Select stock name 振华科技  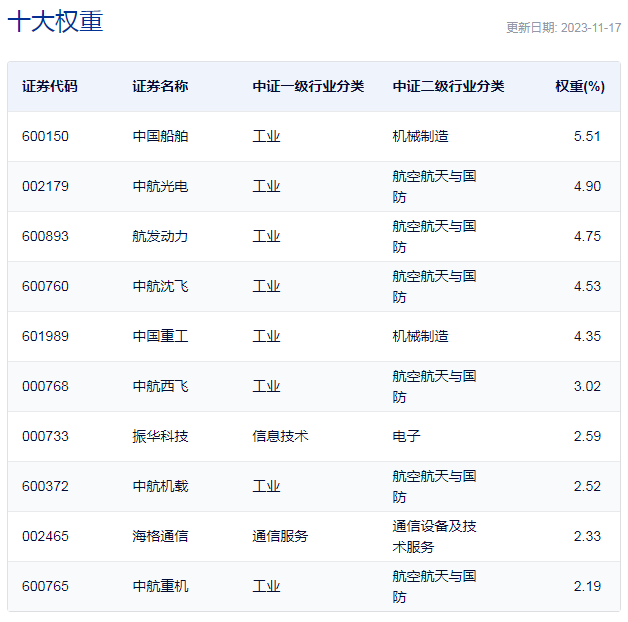[160, 436]
